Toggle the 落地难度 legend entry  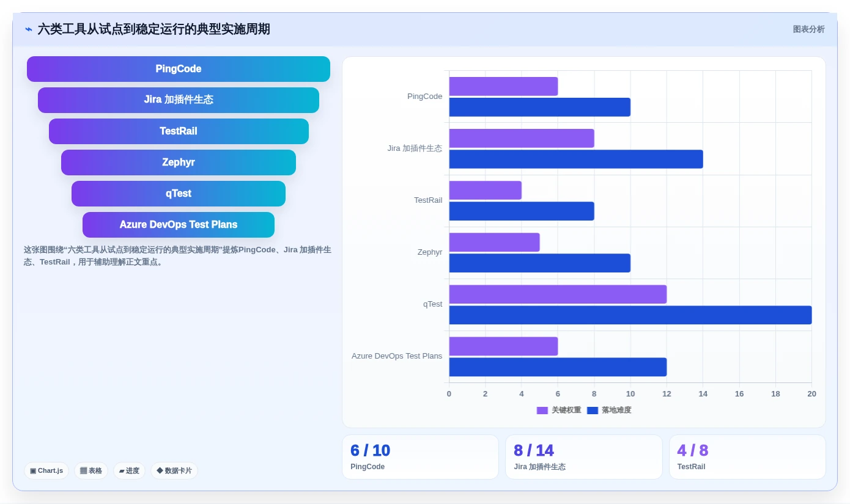609,410
